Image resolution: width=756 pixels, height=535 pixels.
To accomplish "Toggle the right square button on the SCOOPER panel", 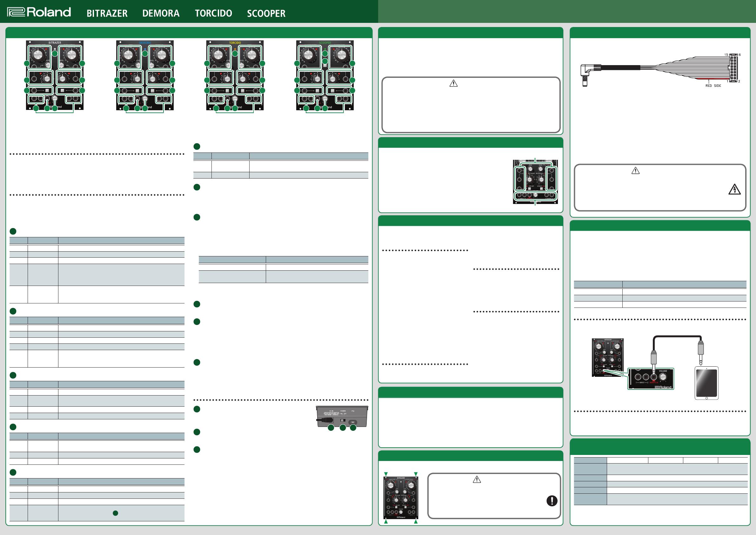I will pos(332,90).
